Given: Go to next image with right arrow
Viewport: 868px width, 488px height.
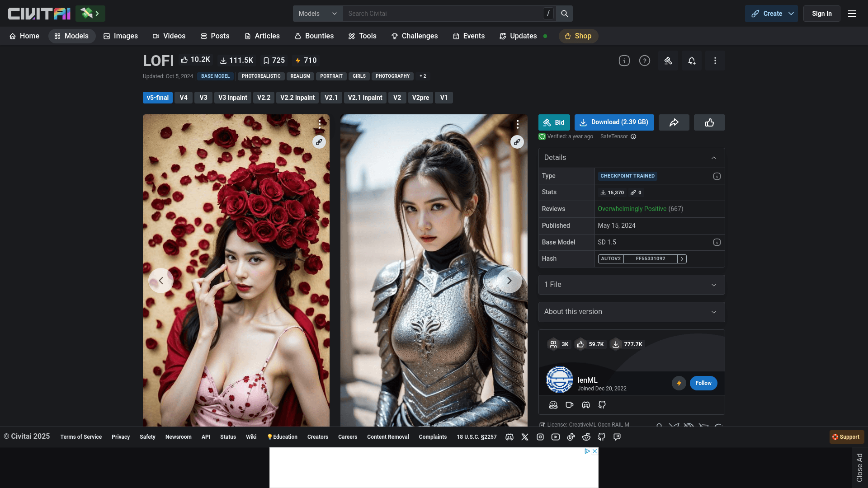Looking at the screenshot, I should 509,281.
